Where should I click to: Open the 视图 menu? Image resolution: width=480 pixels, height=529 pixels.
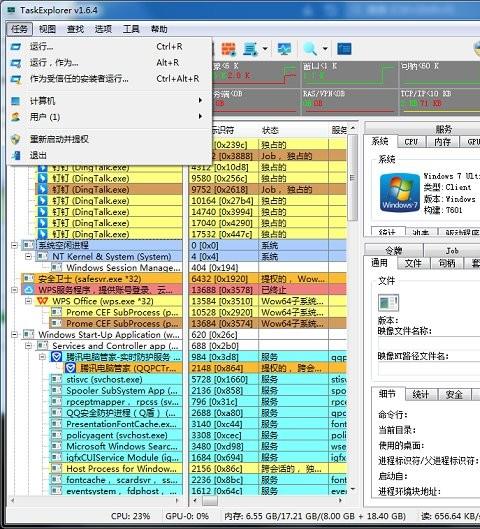tap(47, 29)
